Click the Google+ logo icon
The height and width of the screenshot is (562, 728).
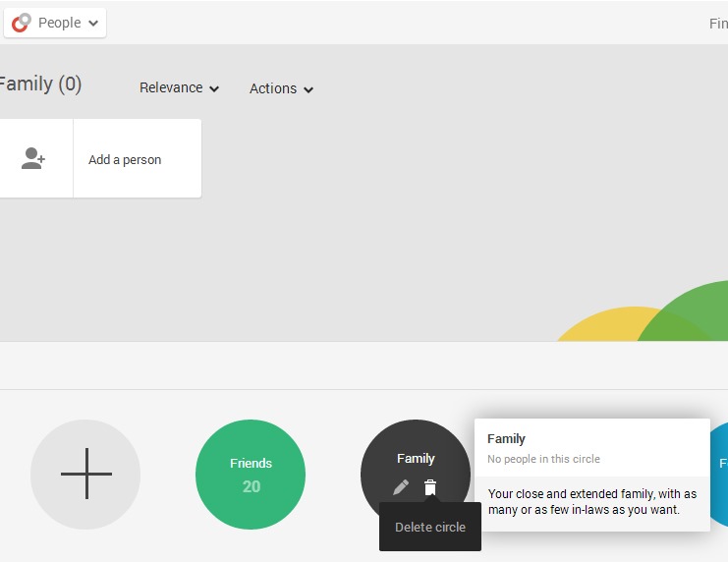coord(21,23)
